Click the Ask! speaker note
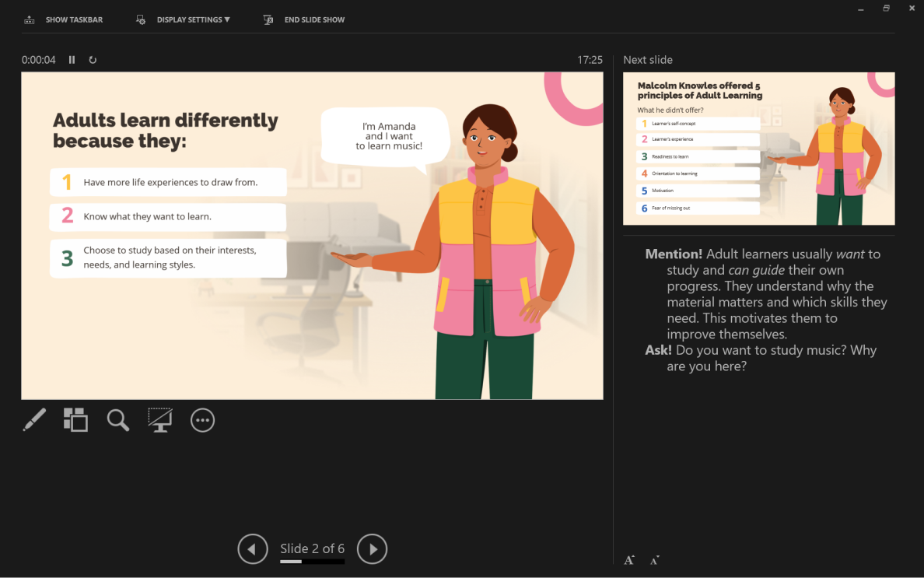 point(761,358)
